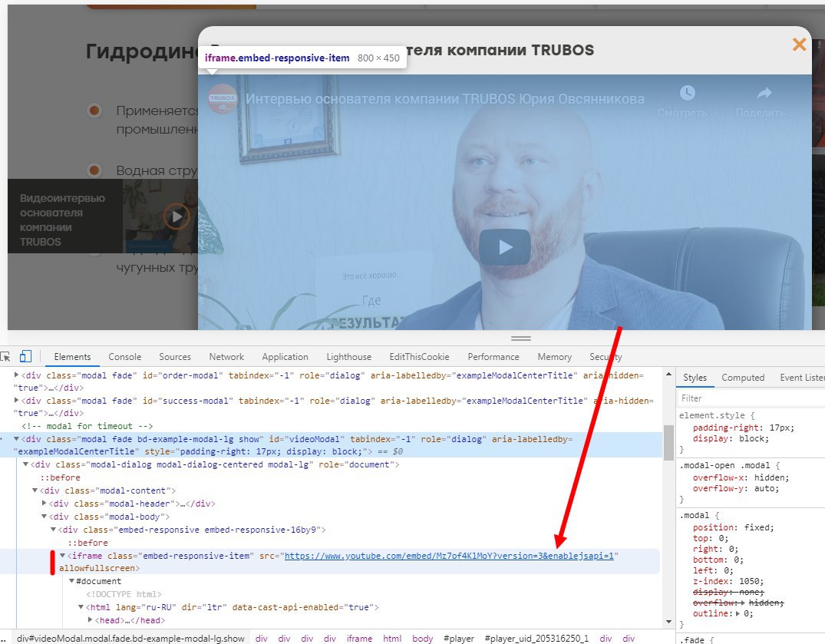
Task: Open the Application tab
Action: pos(285,357)
